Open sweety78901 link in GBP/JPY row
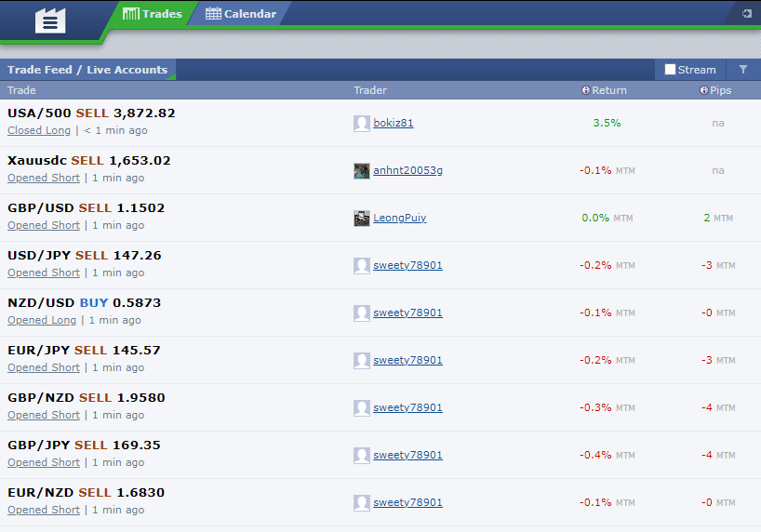Screen dimensions: 761x532 [407, 455]
